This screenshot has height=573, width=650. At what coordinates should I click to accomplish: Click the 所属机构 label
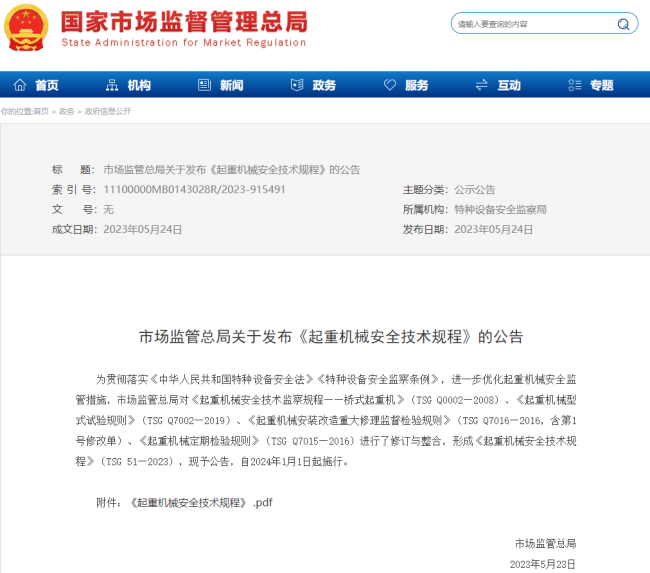click(425, 210)
